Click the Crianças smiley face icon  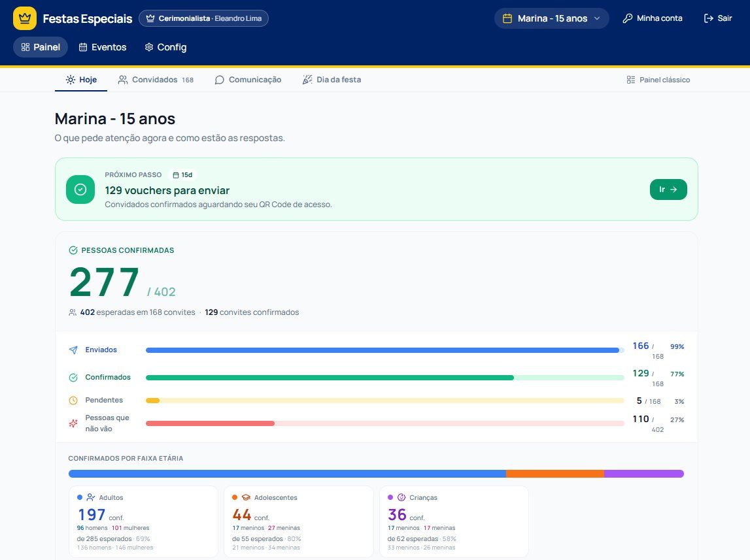pyautogui.click(x=401, y=497)
